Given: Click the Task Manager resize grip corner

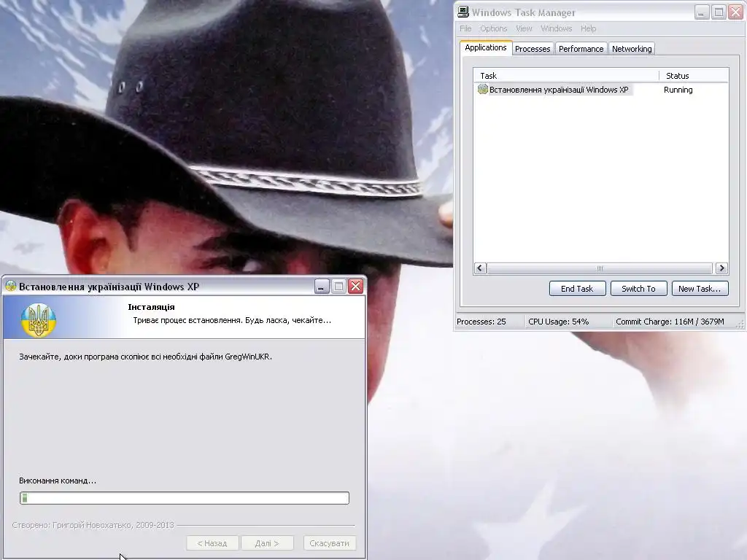Looking at the screenshot, I should pos(740,324).
